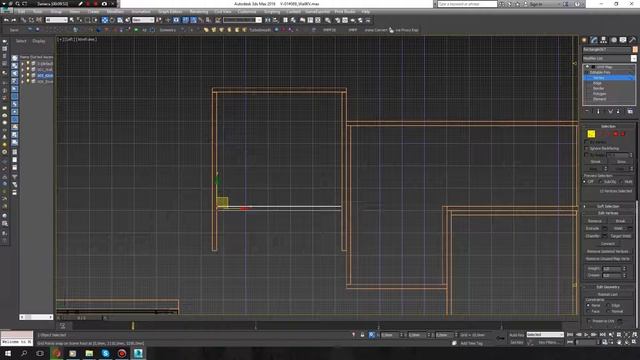Open the Customize menu
Screen dimensions: 640x360
247,12
